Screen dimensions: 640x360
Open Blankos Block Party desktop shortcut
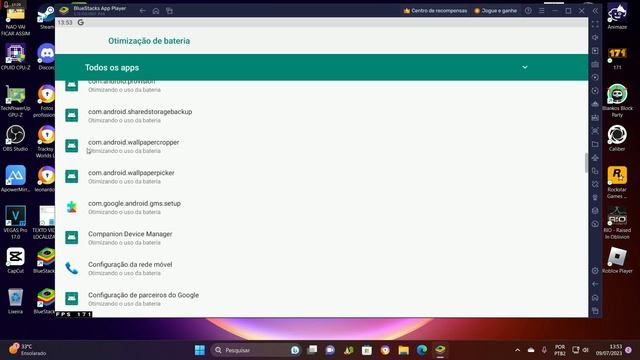point(617,100)
